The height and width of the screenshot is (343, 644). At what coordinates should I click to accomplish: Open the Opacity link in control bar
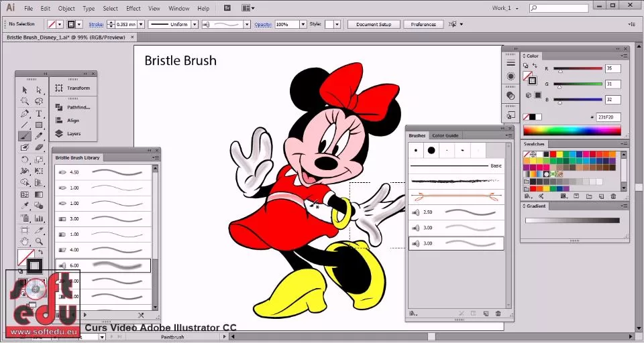pyautogui.click(x=263, y=24)
